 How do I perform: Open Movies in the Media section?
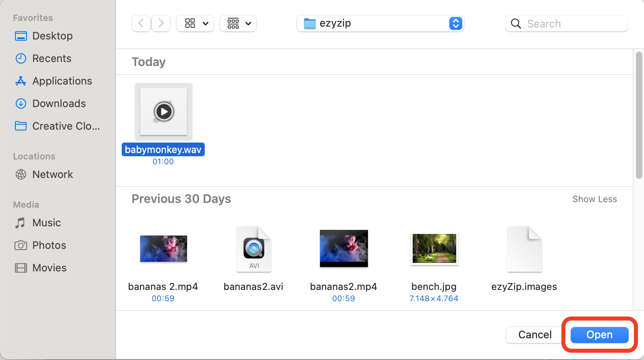click(x=49, y=268)
